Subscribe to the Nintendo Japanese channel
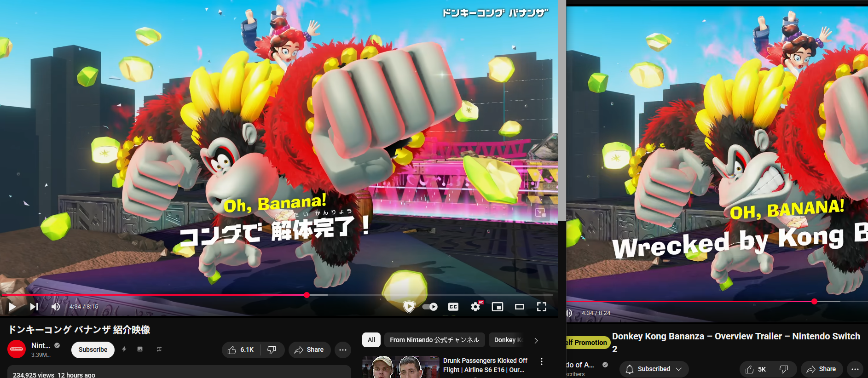This screenshot has width=868, height=378. 93,349
